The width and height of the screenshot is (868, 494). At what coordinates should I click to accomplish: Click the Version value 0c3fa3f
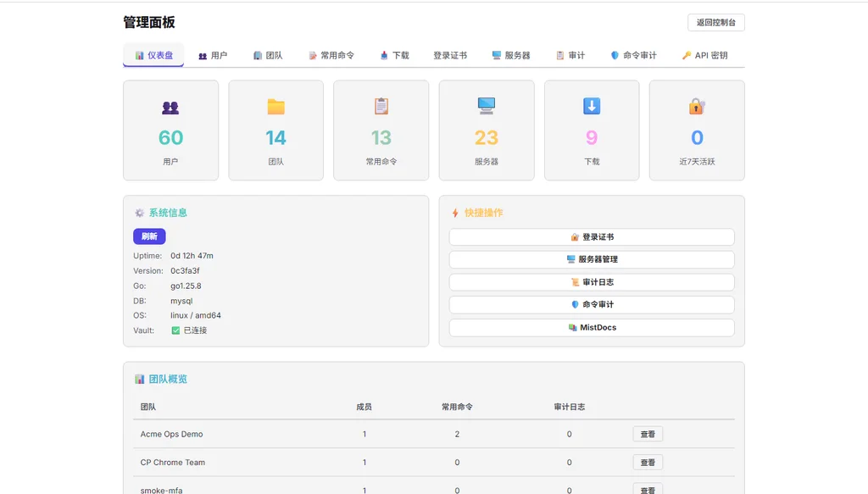[x=185, y=270]
